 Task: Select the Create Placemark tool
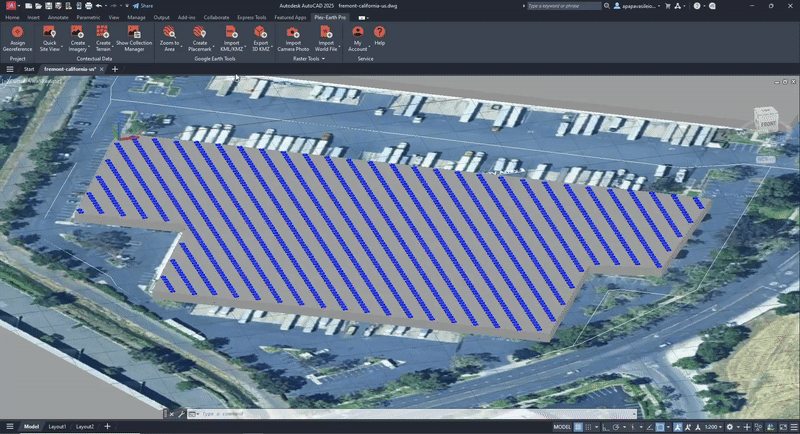pos(199,38)
